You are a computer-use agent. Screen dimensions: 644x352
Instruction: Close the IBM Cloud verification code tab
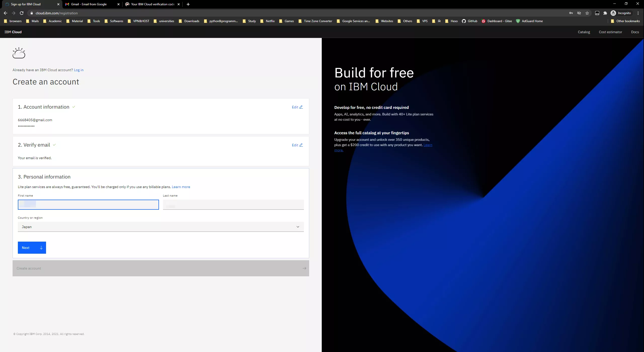[179, 4]
